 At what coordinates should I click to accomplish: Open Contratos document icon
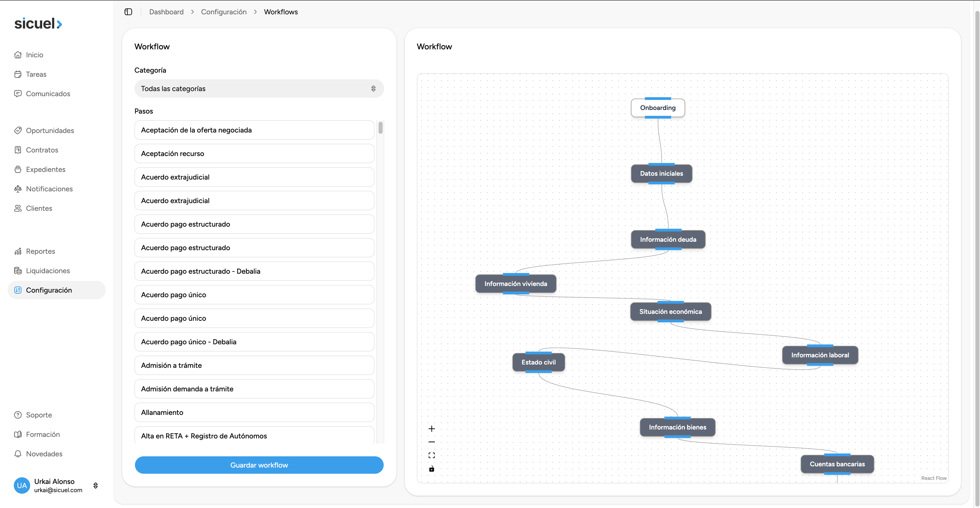[x=18, y=150]
